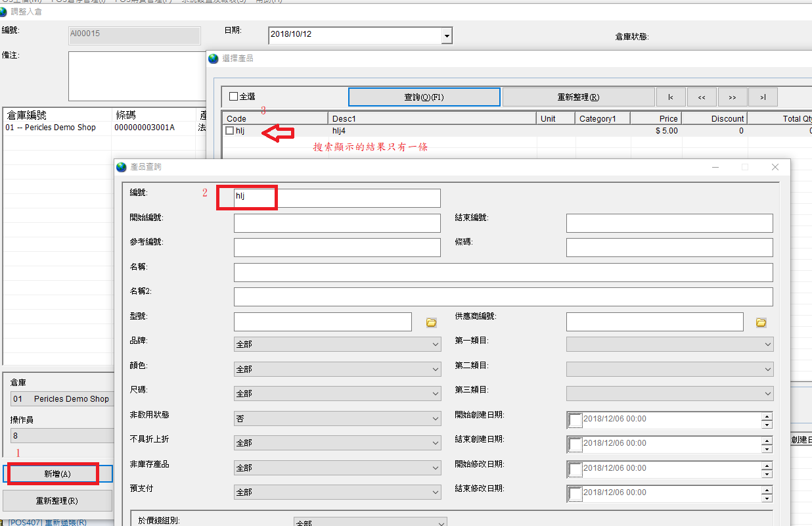Decrease 結束修改日期 with the down spinner
The height and width of the screenshot is (526, 812).
767,498
